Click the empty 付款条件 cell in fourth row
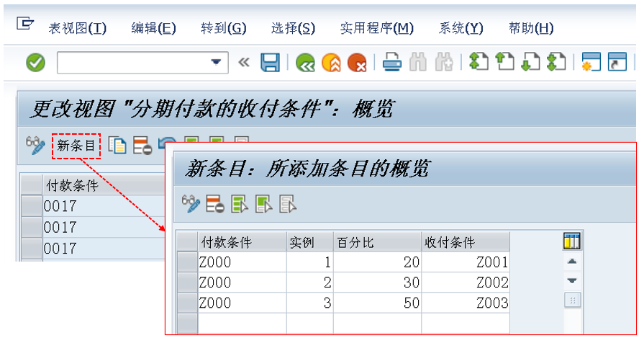This screenshot has height=343, width=644. pyautogui.click(x=242, y=324)
